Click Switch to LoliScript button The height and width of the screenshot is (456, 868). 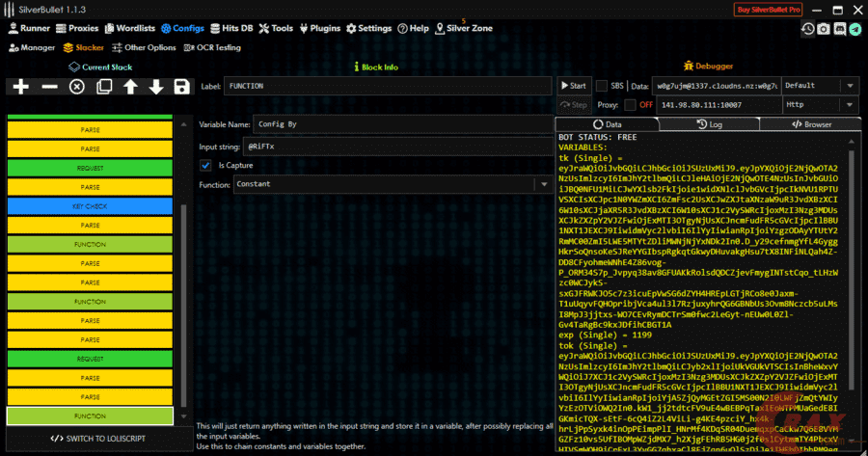click(x=98, y=439)
